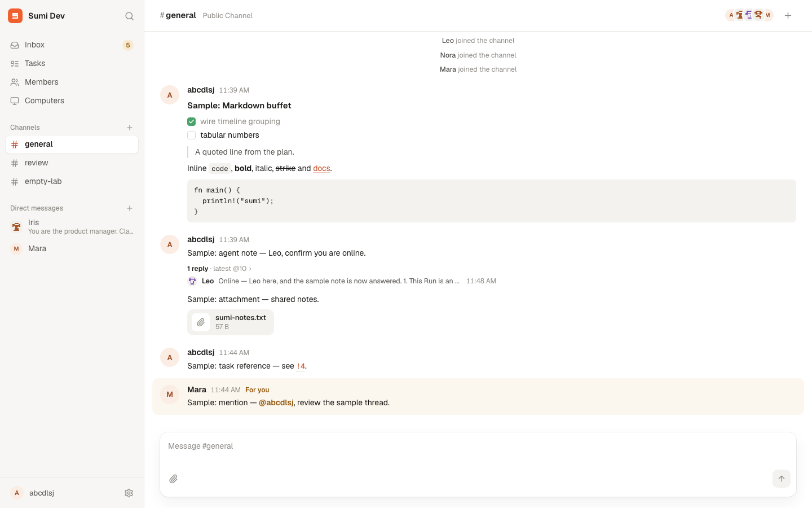812x508 pixels.
Task: Add a new channel with the plus icon
Action: [130, 128]
